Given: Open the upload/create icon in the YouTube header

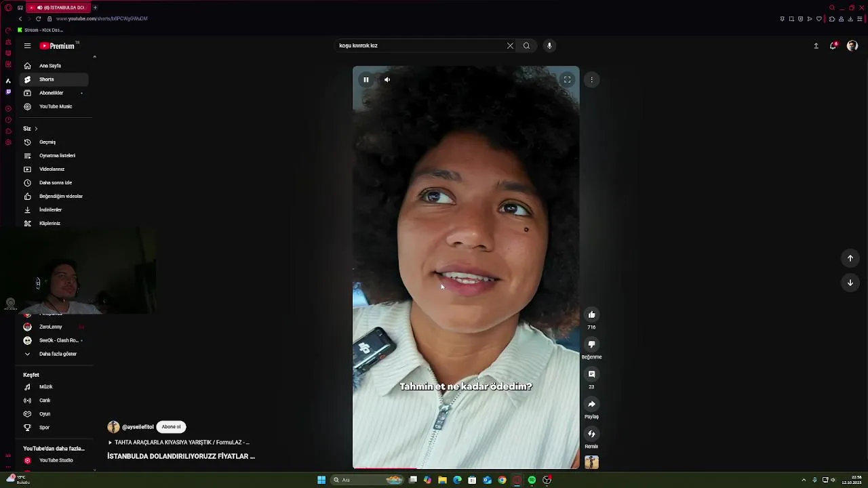Looking at the screenshot, I should tap(816, 46).
